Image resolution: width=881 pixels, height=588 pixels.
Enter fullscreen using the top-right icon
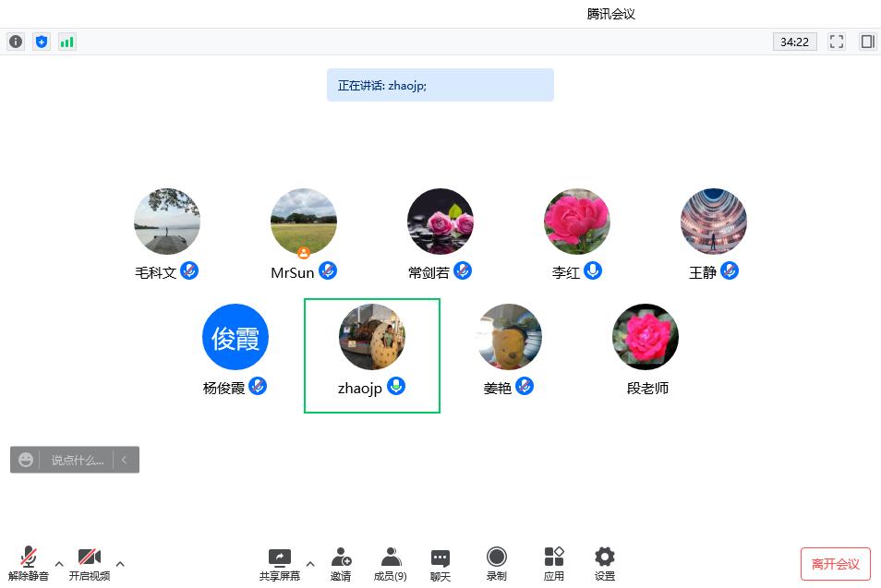pyautogui.click(x=836, y=42)
